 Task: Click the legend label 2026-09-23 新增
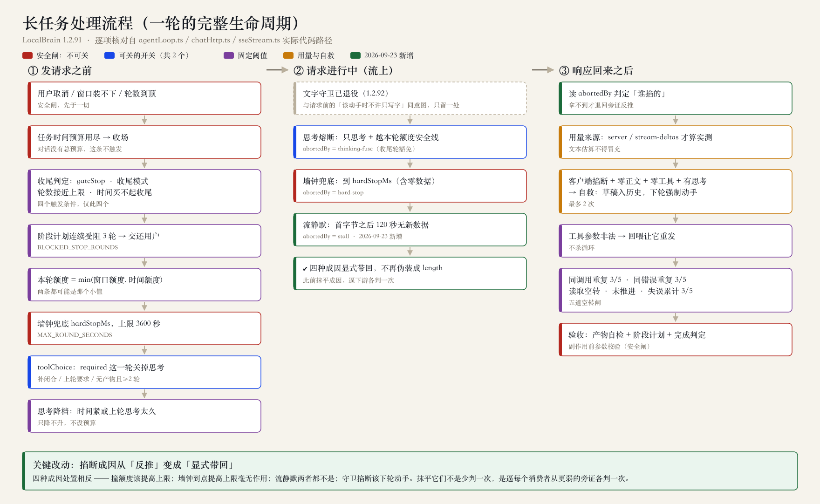pos(389,55)
